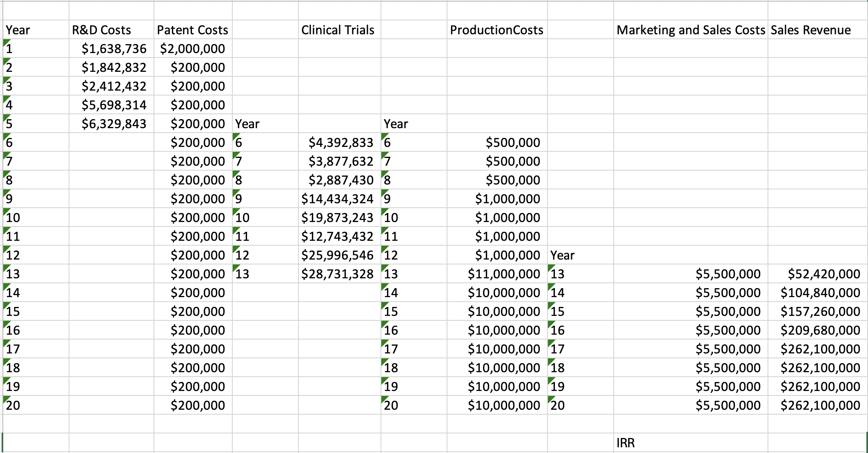This screenshot has height=453, width=868.
Task: Click the Year label left of Clinical Trials values
Action: (x=265, y=124)
